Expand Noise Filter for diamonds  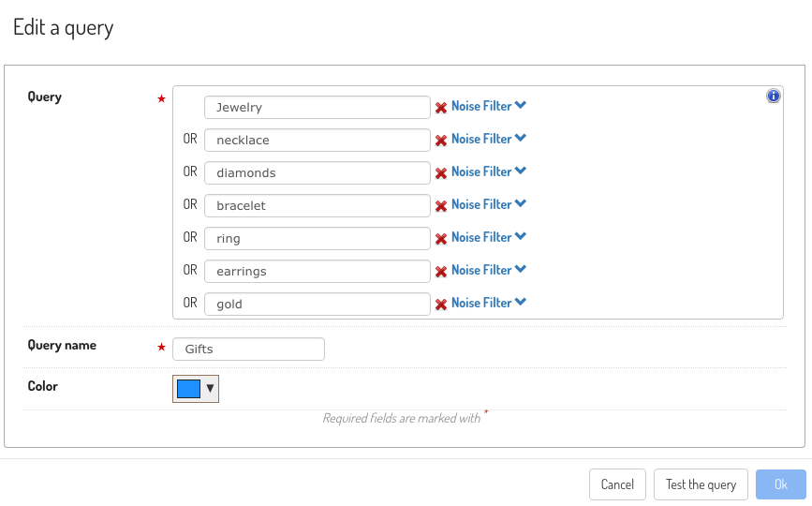click(488, 171)
